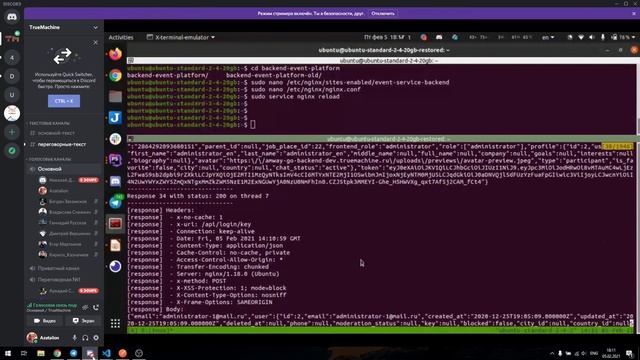Image resolution: width=640 pixels, height=360 pixels.
Task: Join the Основной voice channel
Action: tap(64, 169)
